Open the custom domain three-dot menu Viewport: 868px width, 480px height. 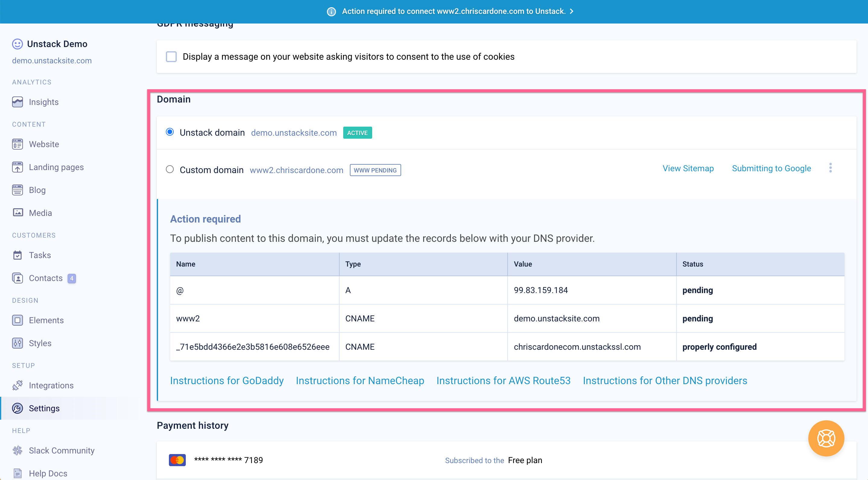[x=831, y=168]
